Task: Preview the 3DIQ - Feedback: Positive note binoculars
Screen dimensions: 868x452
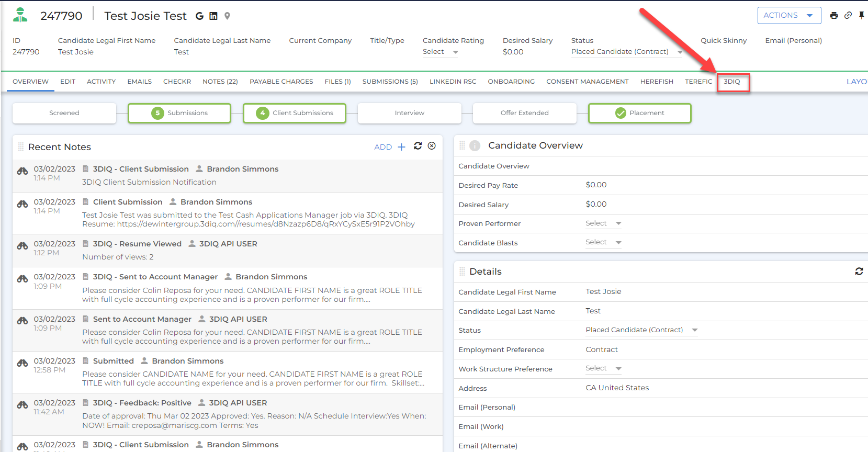Action: click(x=22, y=404)
